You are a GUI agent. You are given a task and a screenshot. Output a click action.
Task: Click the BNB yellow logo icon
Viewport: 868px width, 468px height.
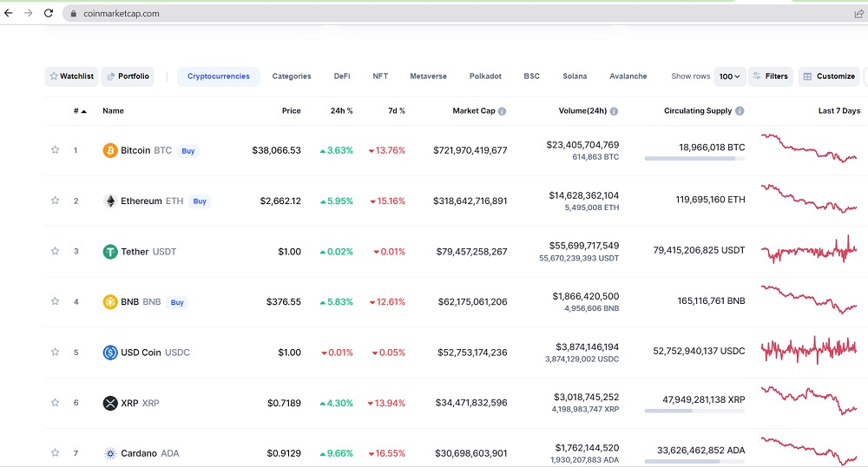click(110, 302)
